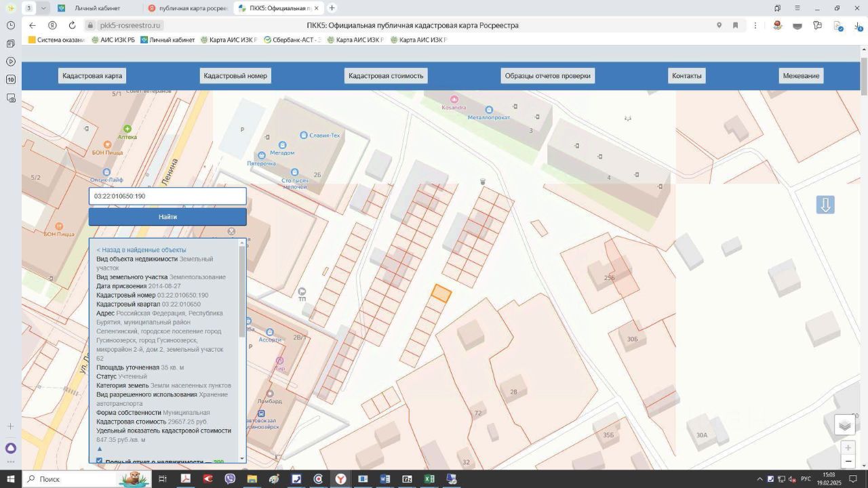Open Task View on the taskbar
The image size is (868, 488).
click(163, 479)
